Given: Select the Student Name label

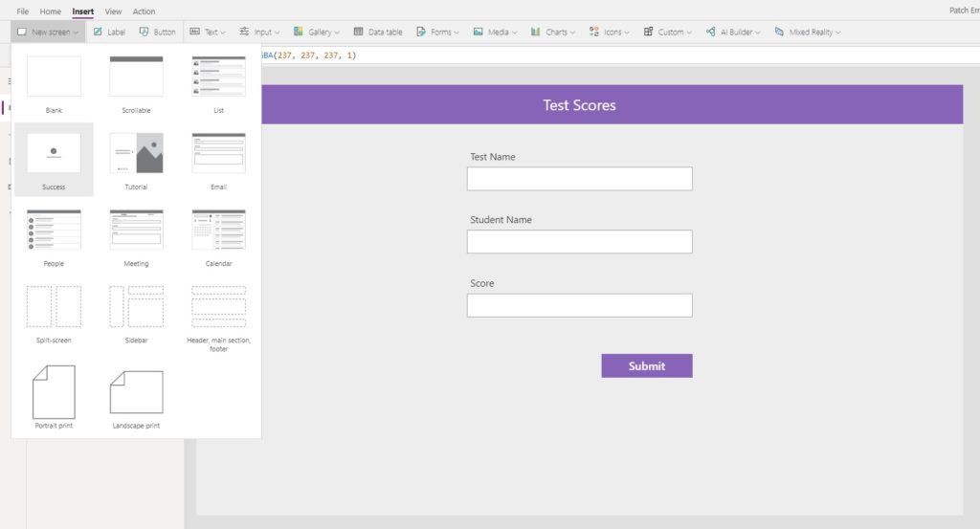Looking at the screenshot, I should (501, 220).
